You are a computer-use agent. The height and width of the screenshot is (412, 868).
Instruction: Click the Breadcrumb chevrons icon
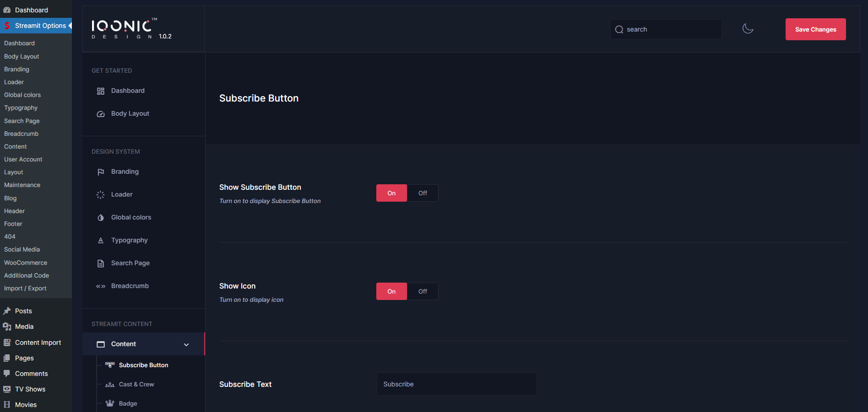[101, 286]
